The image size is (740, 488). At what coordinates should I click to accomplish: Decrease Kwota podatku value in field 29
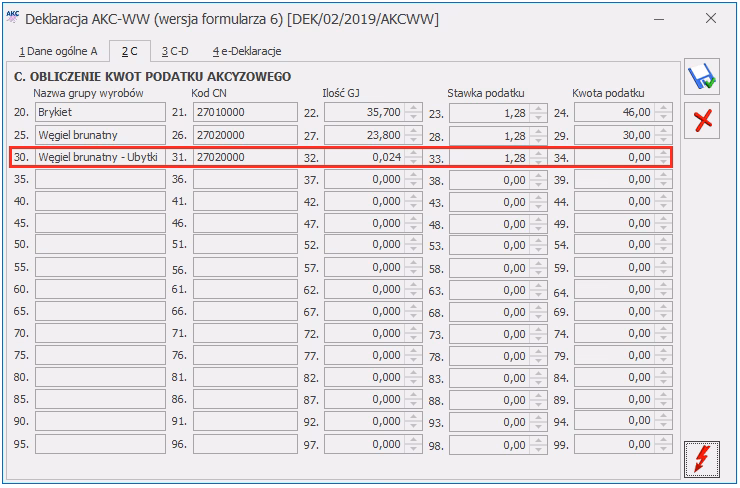tap(663, 139)
